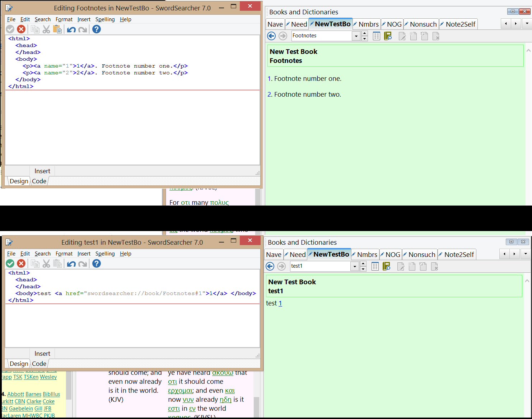
Task: Click the paste icon in the test1 editor toolbar
Action: tap(57, 264)
